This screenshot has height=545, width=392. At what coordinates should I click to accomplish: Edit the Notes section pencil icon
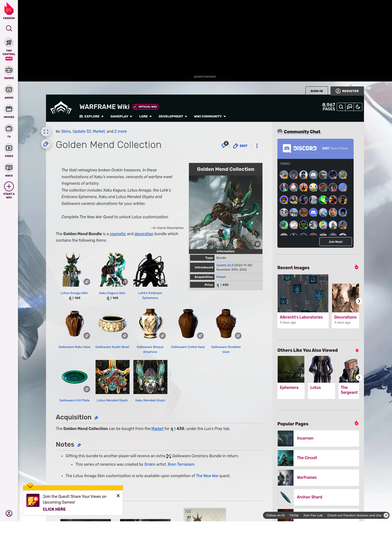[79, 445]
